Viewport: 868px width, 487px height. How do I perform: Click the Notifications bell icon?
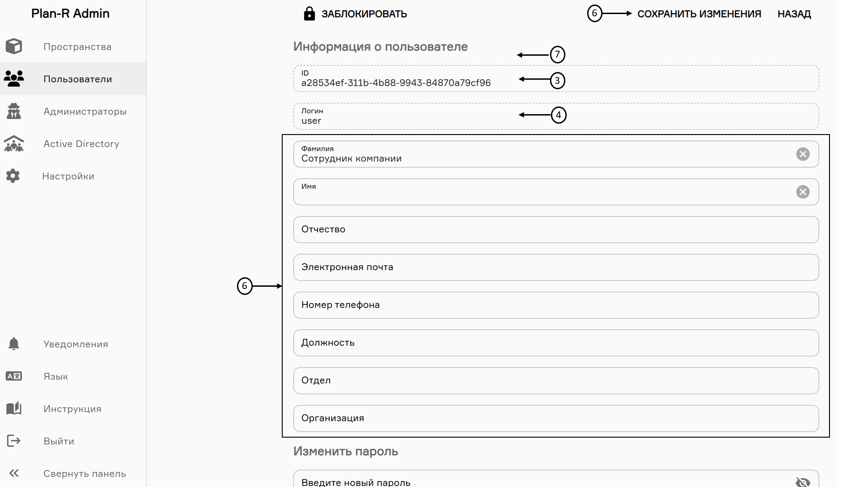point(14,344)
